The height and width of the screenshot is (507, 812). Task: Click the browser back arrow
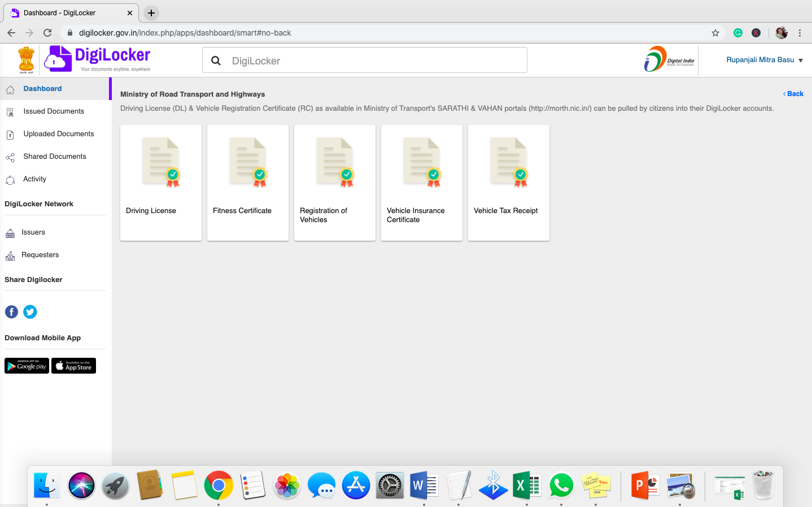point(11,33)
